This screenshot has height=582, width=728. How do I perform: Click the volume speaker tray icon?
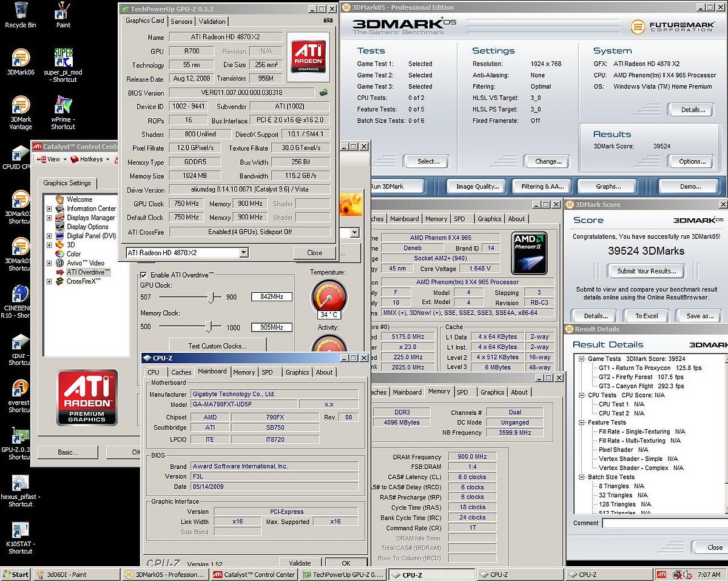tap(687, 575)
